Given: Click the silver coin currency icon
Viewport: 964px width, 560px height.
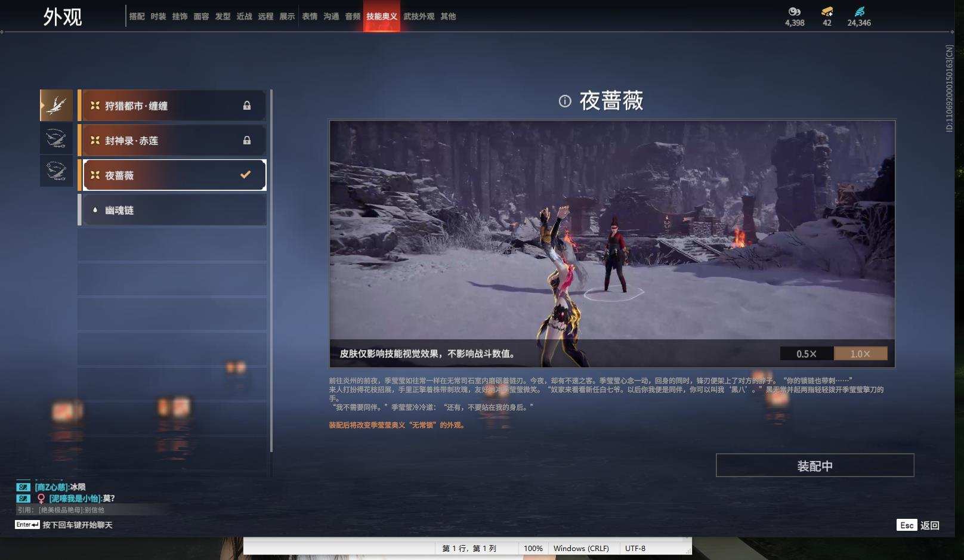Looking at the screenshot, I should pyautogui.click(x=794, y=11).
